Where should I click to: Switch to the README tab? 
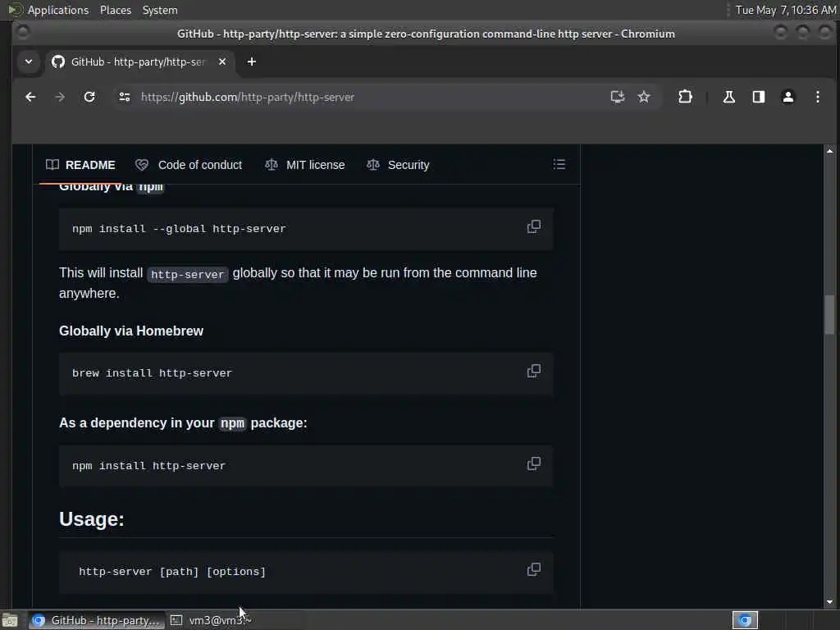tap(81, 165)
